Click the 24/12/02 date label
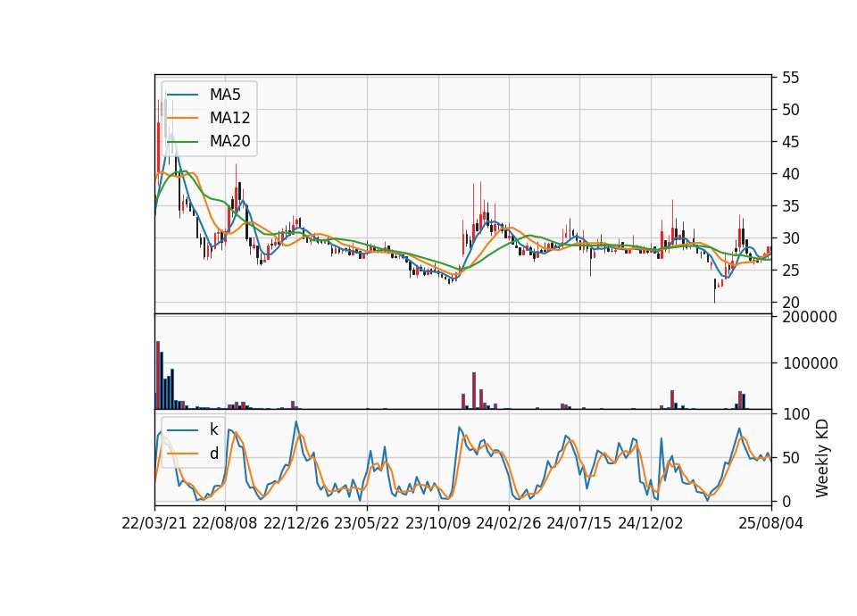857x616 pixels. click(x=651, y=523)
